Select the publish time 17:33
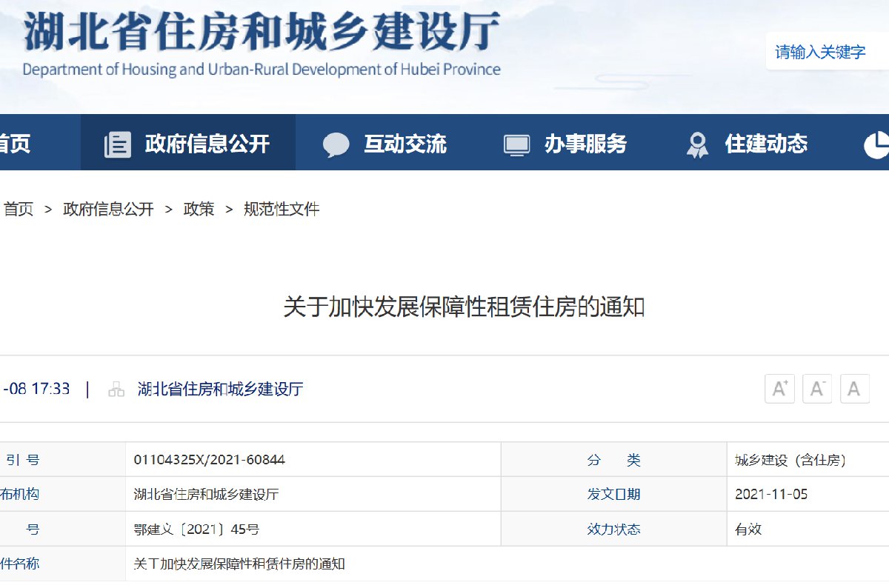Viewport: 889px width, 588px height. point(50,389)
